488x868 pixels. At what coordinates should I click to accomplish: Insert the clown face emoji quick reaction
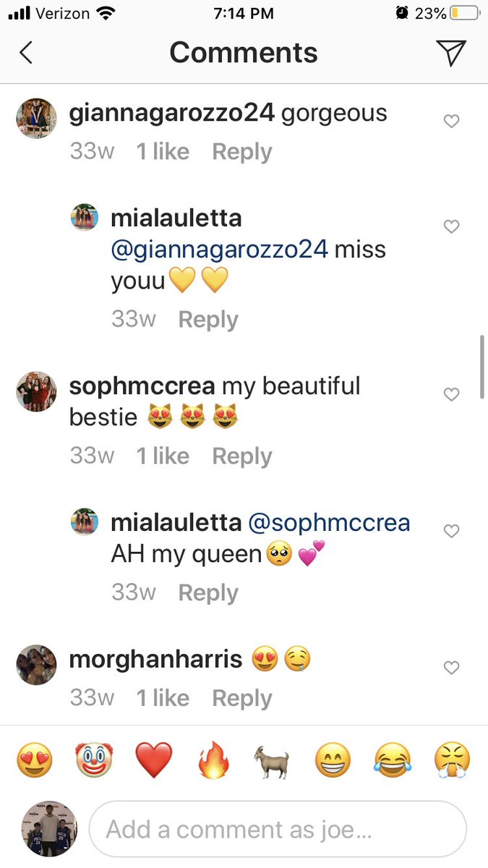tap(93, 761)
